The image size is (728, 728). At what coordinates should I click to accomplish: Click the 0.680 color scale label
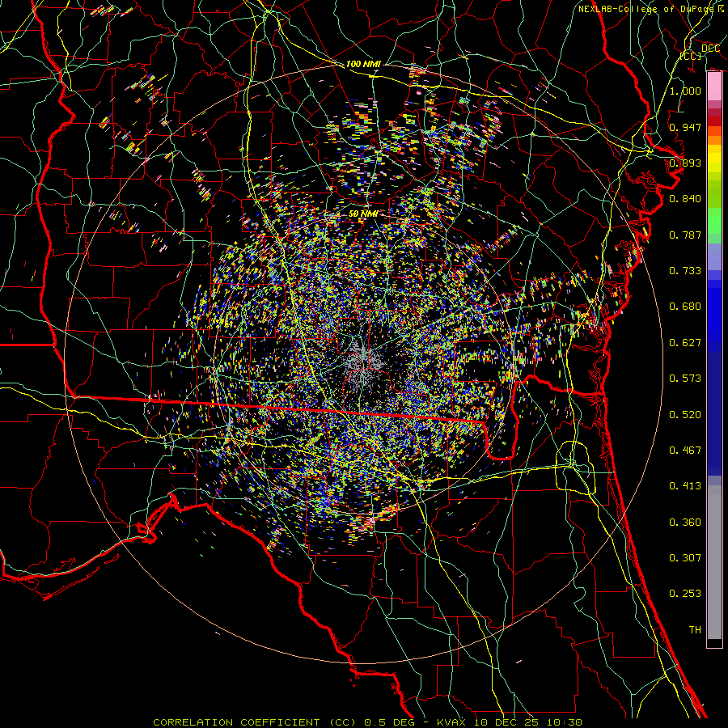click(685, 307)
